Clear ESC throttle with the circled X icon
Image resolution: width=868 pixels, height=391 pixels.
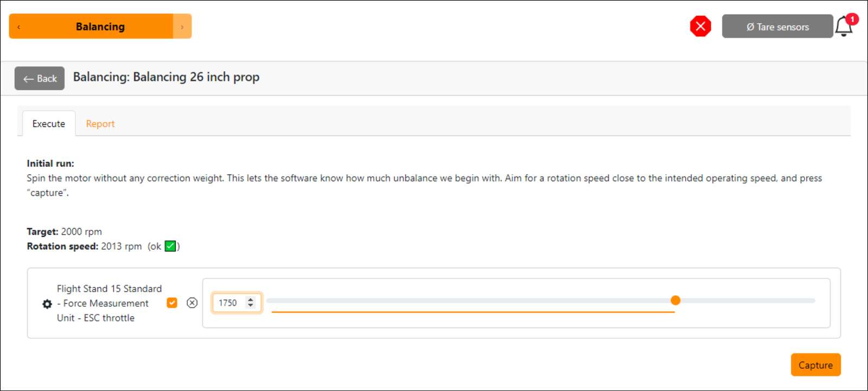[x=192, y=303]
